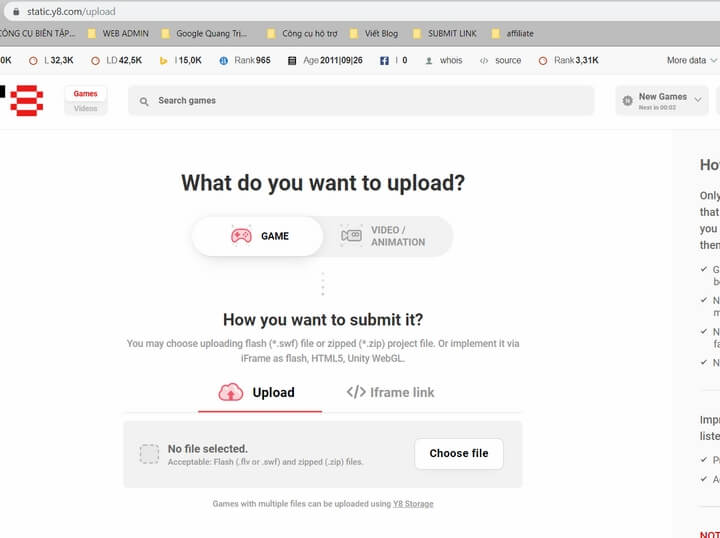Choose VIDEO / ANIMATION upload type
This screenshot has width=720, height=538.
[388, 236]
